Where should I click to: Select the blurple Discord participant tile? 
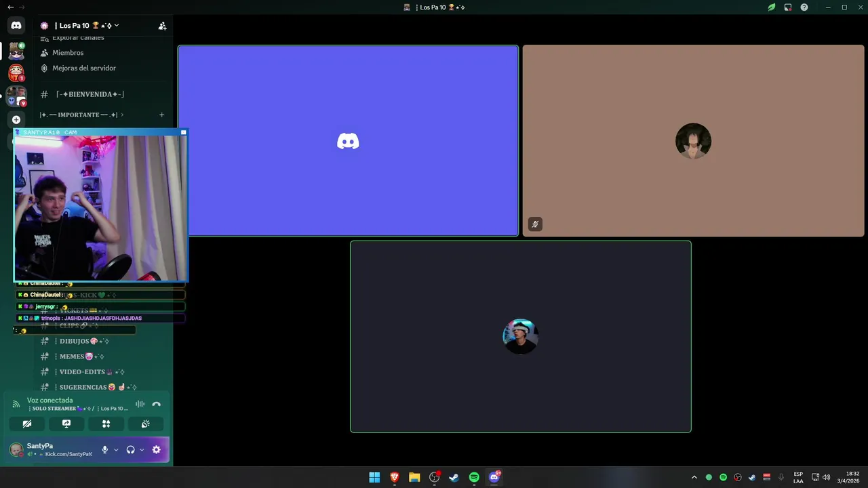(x=348, y=141)
